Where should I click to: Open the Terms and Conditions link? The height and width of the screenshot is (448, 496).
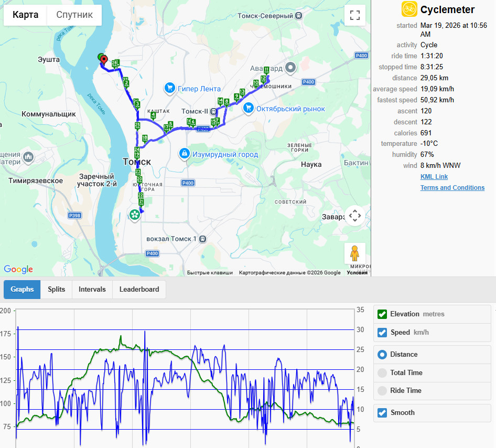[x=452, y=188]
